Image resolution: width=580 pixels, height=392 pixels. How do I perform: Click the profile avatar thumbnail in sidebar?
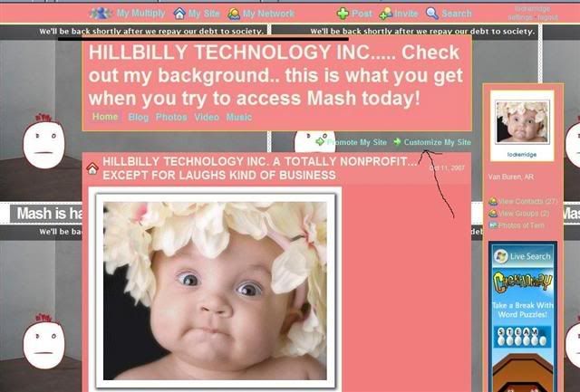click(x=522, y=122)
